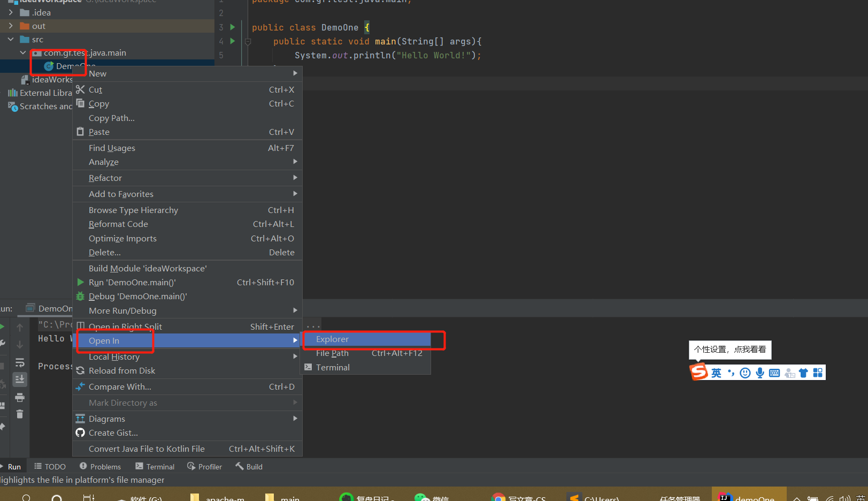Toggle soft-wrap in Run console

click(x=20, y=362)
